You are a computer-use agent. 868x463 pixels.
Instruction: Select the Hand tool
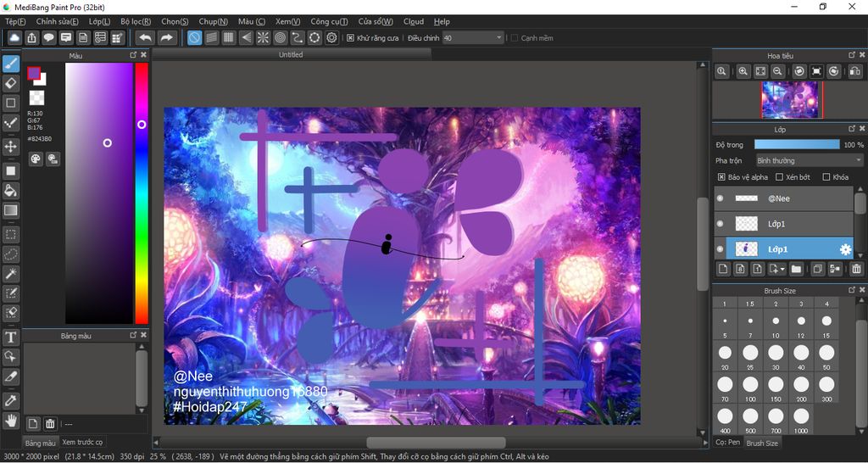11,421
